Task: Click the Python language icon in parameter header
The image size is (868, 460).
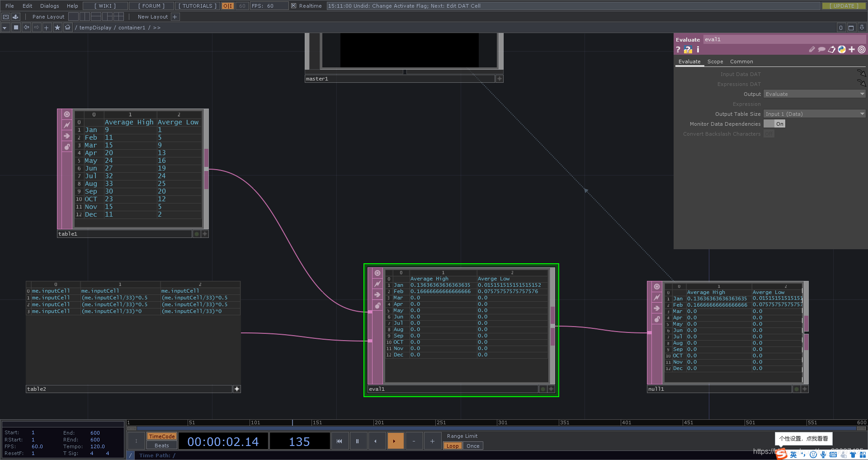Action: coord(842,49)
